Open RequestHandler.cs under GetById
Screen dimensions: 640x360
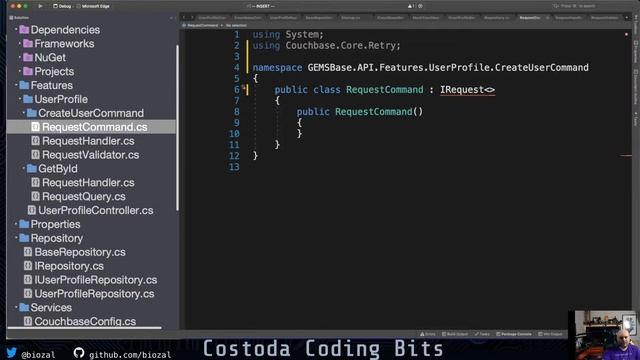pyautogui.click(x=88, y=182)
